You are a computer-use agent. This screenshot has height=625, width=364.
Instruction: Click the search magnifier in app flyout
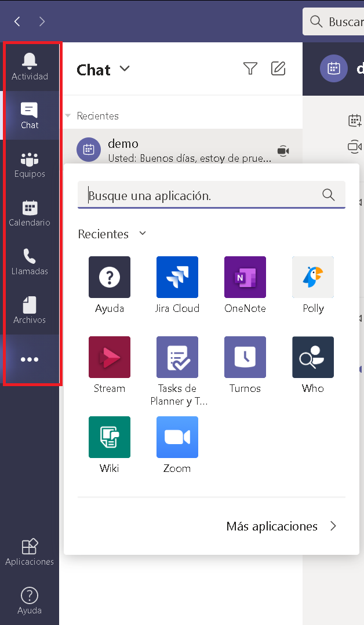point(329,195)
